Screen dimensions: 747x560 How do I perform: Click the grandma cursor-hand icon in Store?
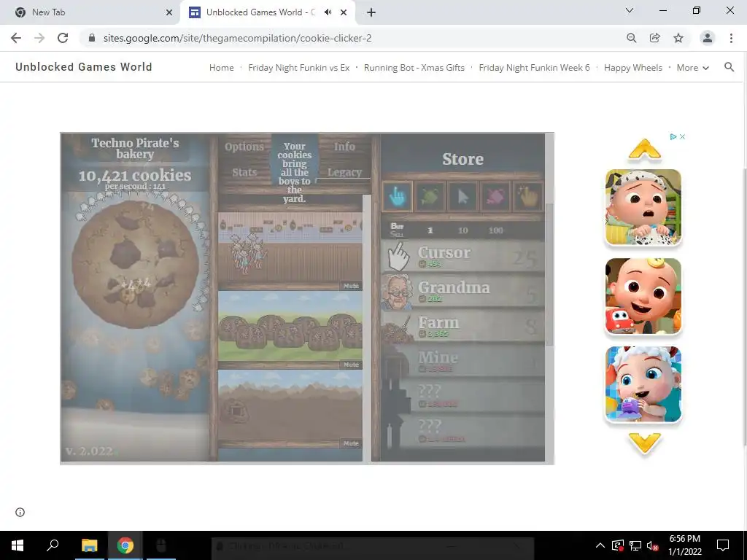[398, 257]
